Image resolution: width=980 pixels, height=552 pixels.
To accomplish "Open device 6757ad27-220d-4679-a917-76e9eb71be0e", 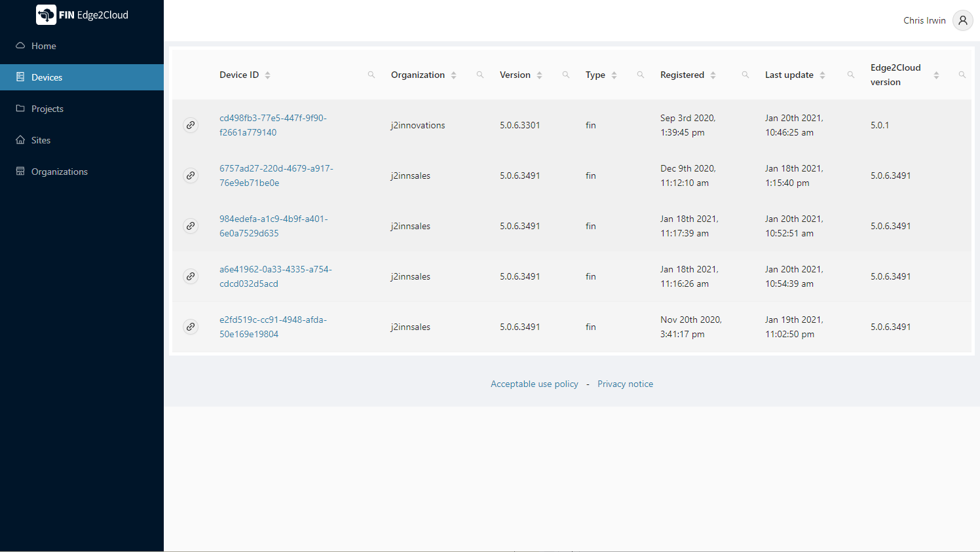I will (x=276, y=175).
